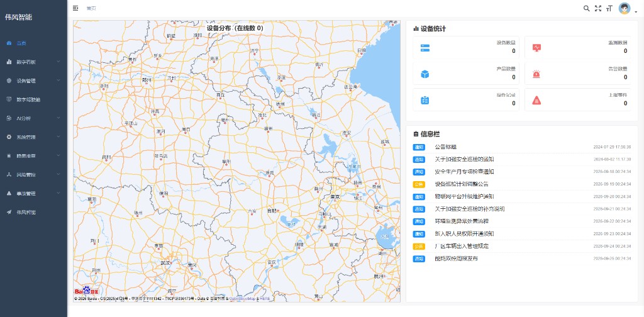Click the 隐患排查 sidebar icon
This screenshot has width=644, height=317.
[9, 156]
